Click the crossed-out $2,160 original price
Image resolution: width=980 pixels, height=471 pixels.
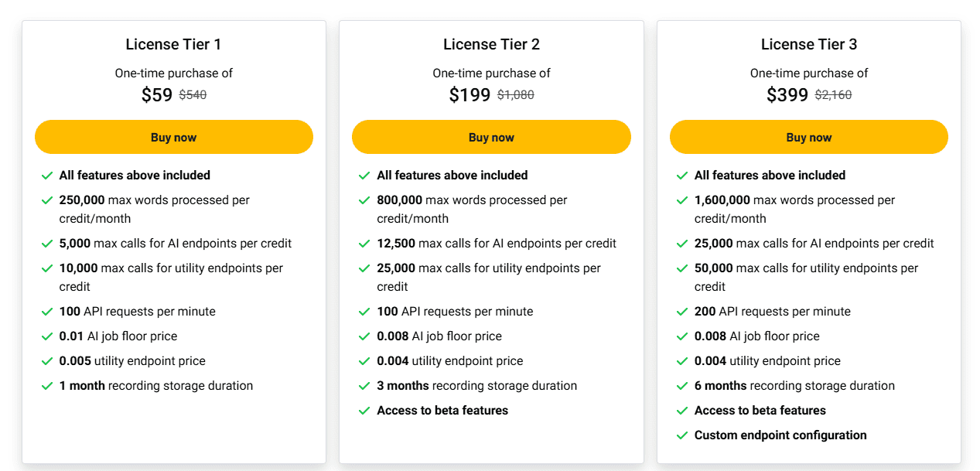click(833, 95)
